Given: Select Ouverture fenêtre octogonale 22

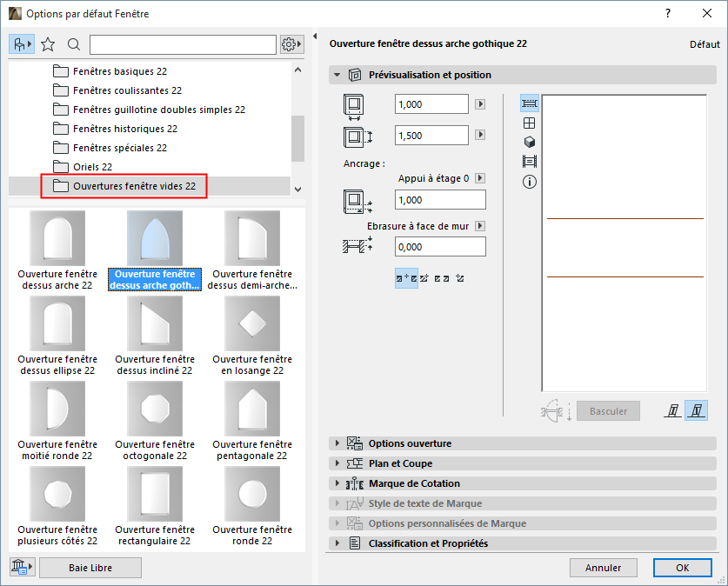Looking at the screenshot, I should tap(155, 422).
